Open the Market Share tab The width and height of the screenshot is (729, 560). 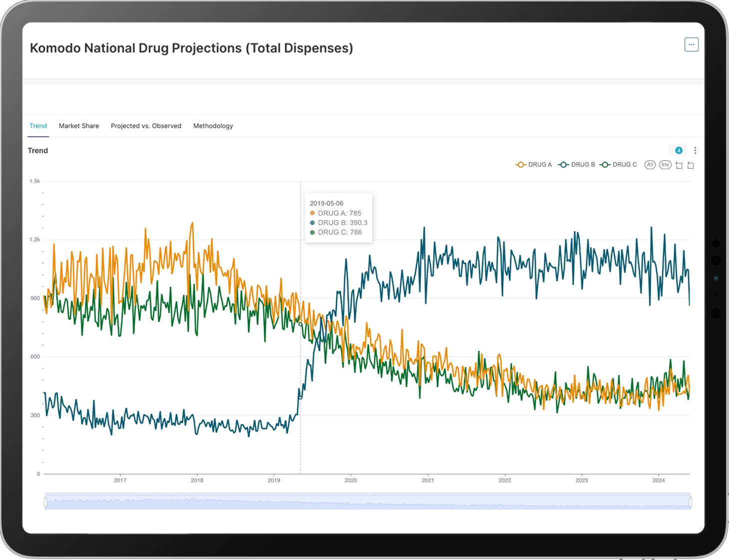coord(79,126)
